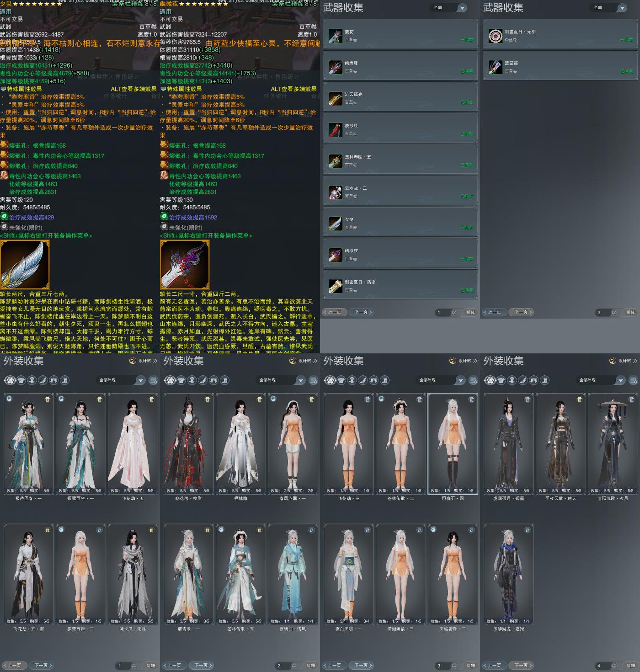The width and height of the screenshot is (640, 672).
Task: Open filter settings icon on outfit page 1
Action: pyautogui.click(x=154, y=380)
